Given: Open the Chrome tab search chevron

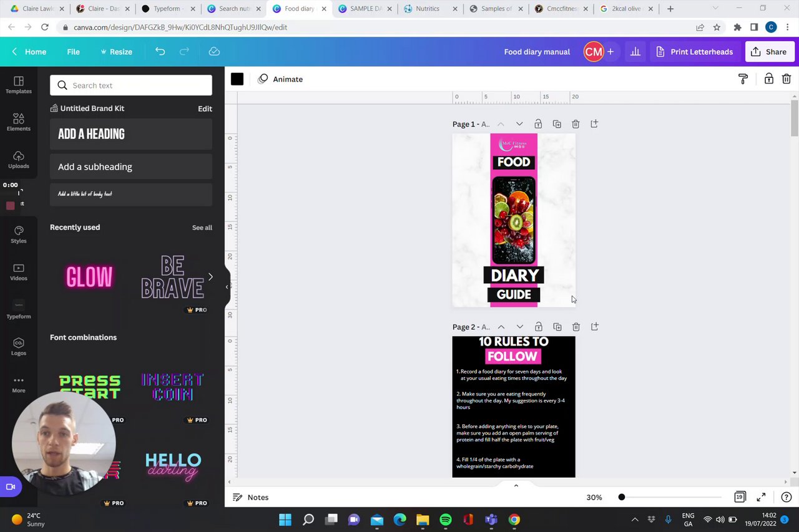Looking at the screenshot, I should [715, 9].
